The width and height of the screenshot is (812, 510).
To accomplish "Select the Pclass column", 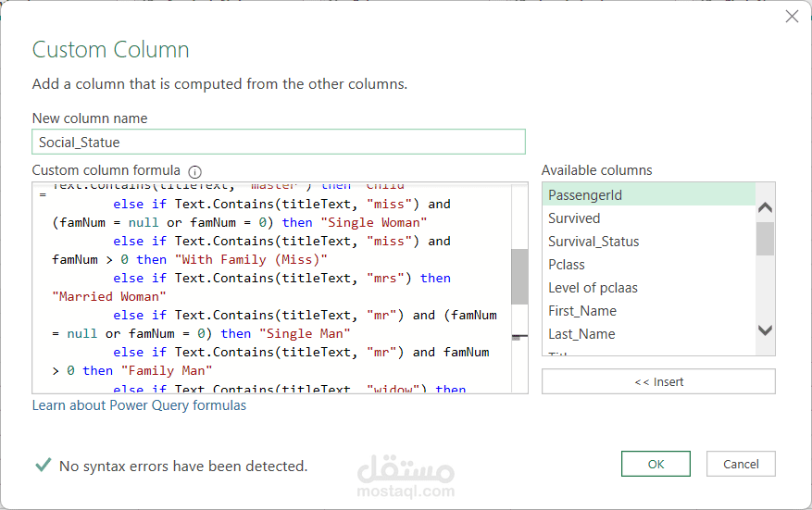I will tap(567, 265).
